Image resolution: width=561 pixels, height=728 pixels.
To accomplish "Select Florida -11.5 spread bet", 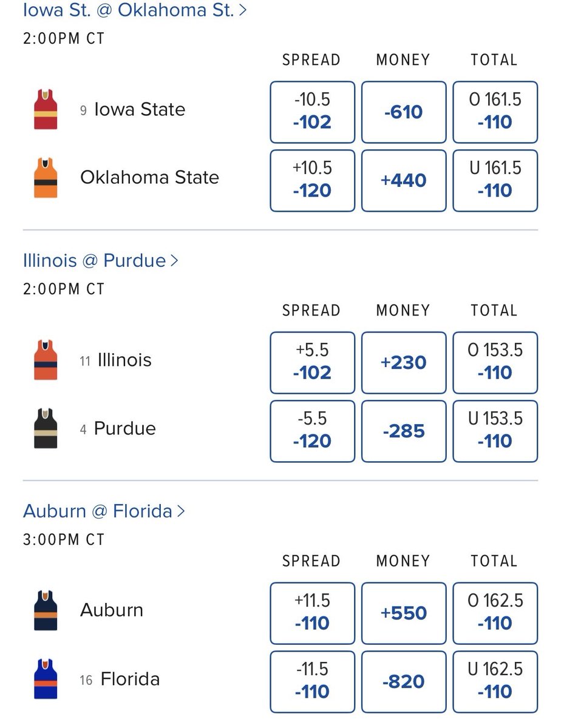I will (x=312, y=681).
